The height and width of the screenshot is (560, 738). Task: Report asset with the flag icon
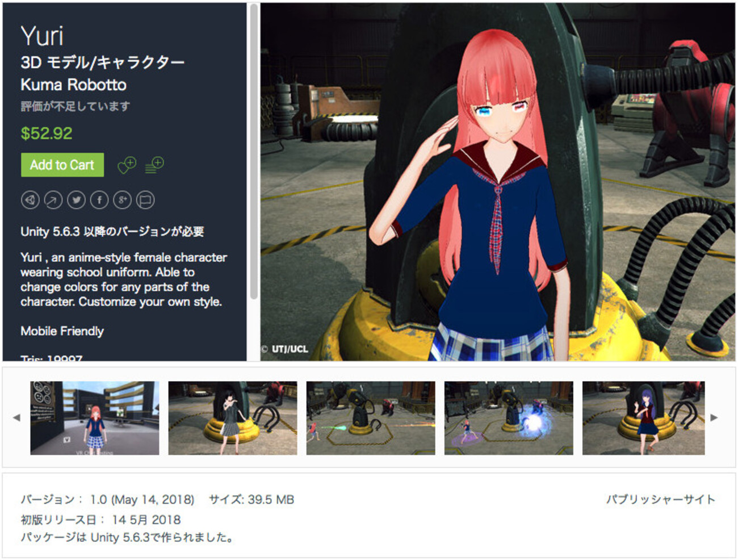point(145,200)
